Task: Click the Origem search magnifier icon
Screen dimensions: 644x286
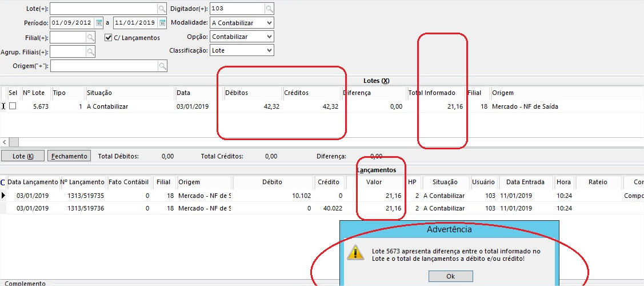Action: pos(162,66)
